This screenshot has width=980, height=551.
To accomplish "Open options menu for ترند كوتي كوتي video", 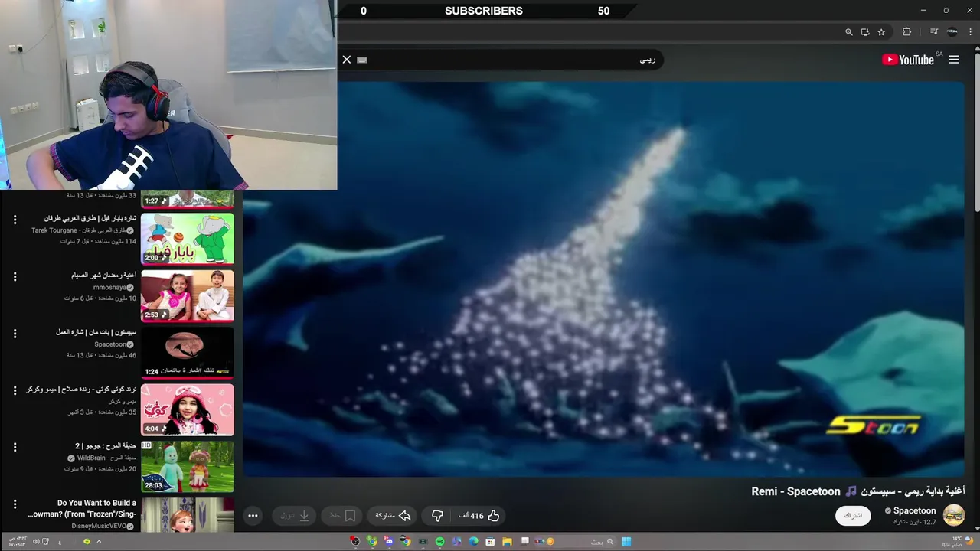I will pos(15,390).
